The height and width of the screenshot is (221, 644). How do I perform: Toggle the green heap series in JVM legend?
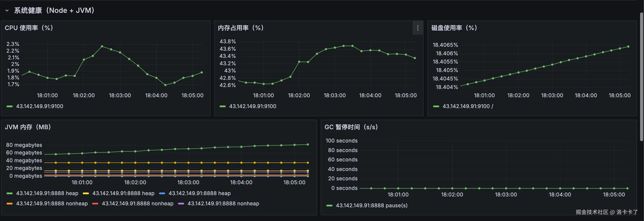(47, 193)
